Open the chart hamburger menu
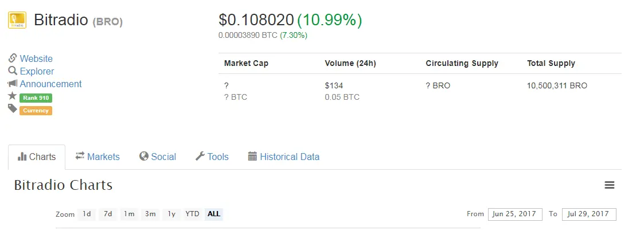 click(x=610, y=185)
